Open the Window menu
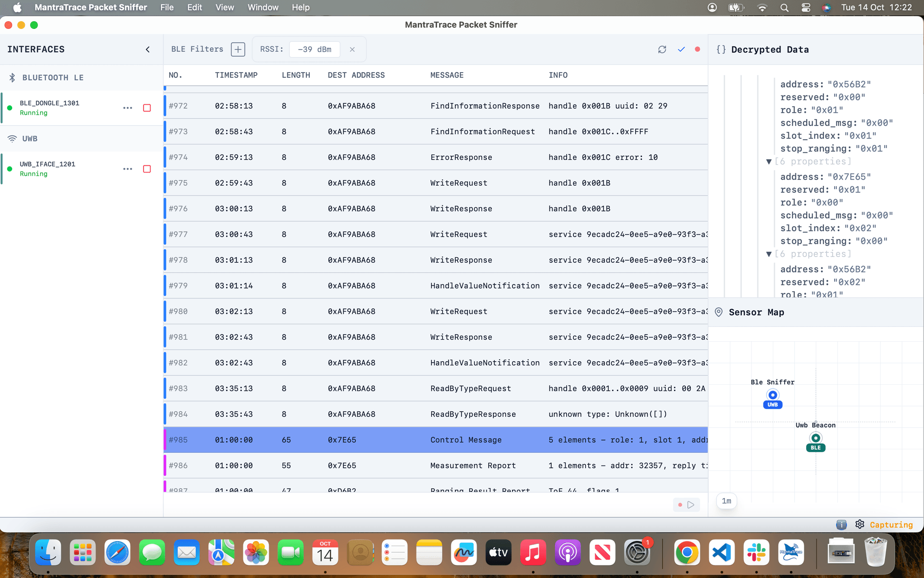This screenshot has width=924, height=578. pos(263,7)
